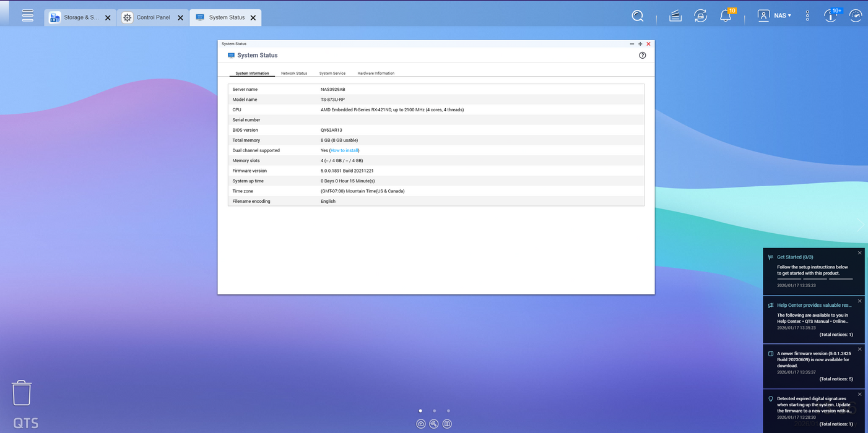Open the System Service tab
Screen dimensions: 868x433
332,73
